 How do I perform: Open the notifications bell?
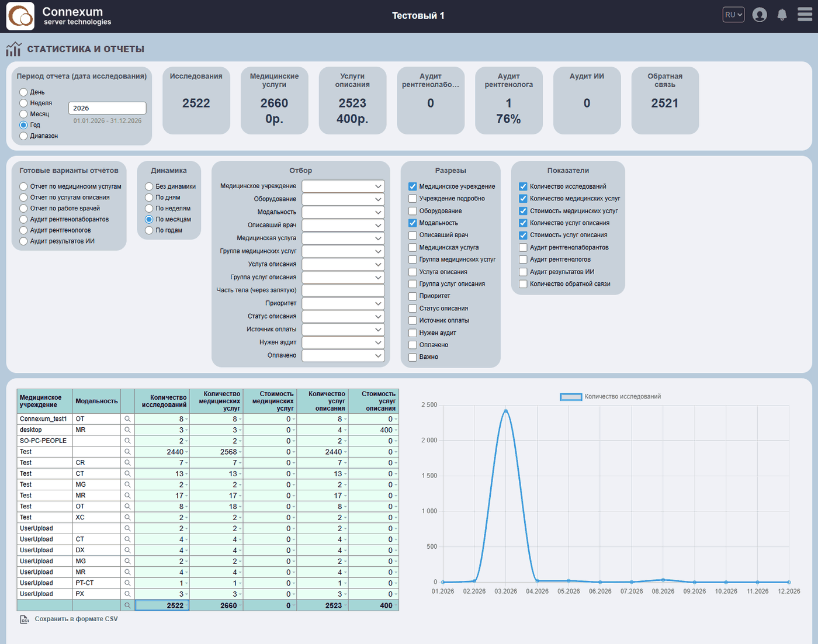(782, 15)
